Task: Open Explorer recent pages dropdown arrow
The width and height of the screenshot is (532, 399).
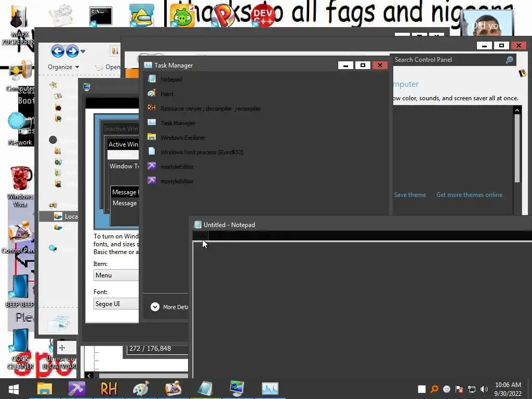Action: click(x=83, y=51)
